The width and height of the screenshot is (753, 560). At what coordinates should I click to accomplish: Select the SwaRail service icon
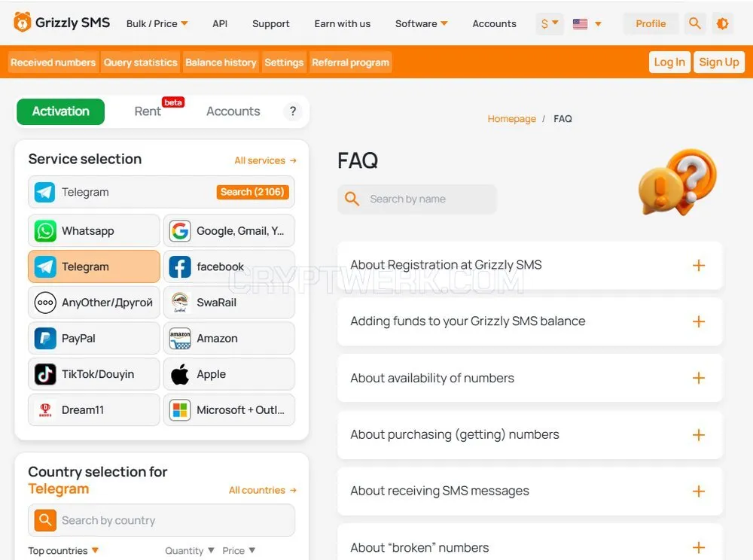pos(180,303)
